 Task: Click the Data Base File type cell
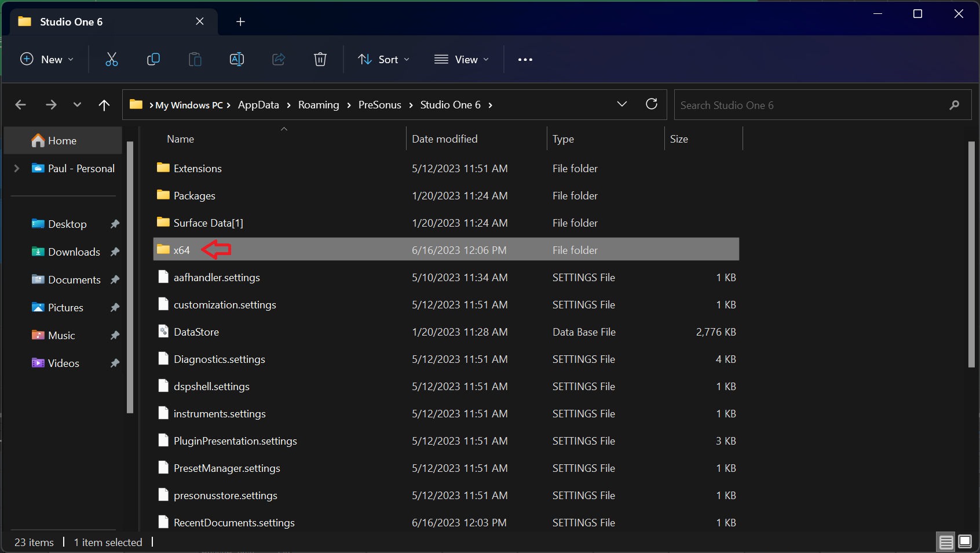584,332
